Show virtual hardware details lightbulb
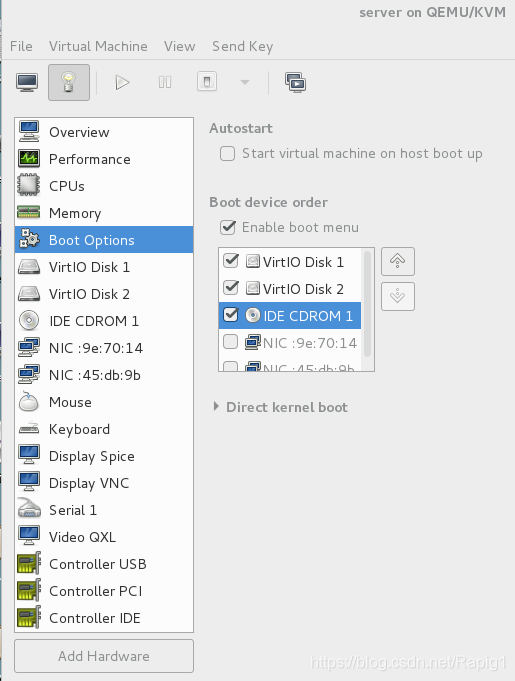The width and height of the screenshot is (515, 681). [x=69, y=82]
